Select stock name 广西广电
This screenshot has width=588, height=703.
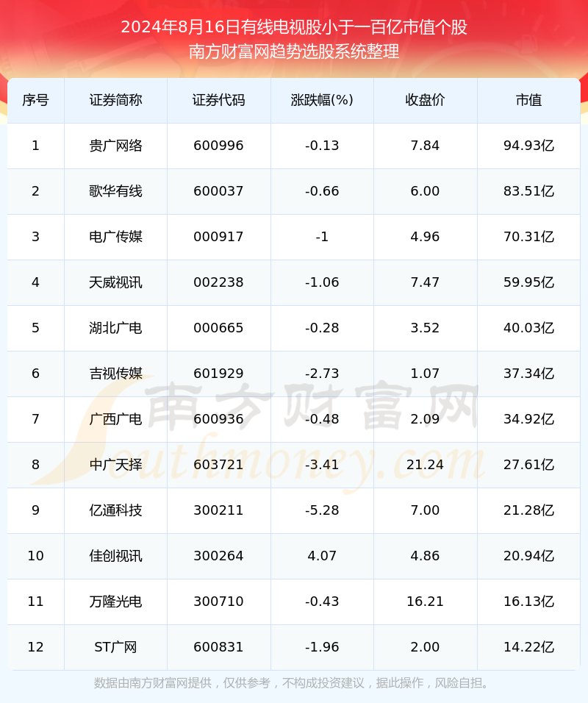pos(115,419)
